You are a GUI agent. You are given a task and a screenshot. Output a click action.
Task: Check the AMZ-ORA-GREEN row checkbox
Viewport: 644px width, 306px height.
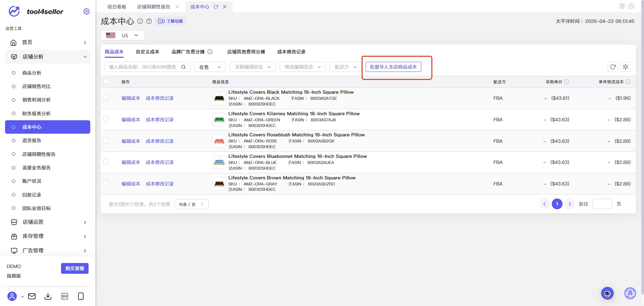pos(106,119)
